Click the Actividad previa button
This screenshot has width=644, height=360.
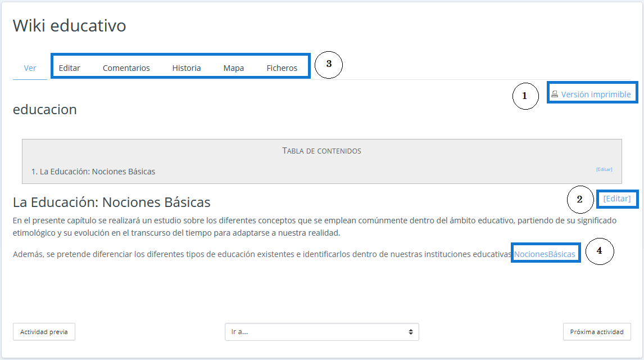(44, 332)
